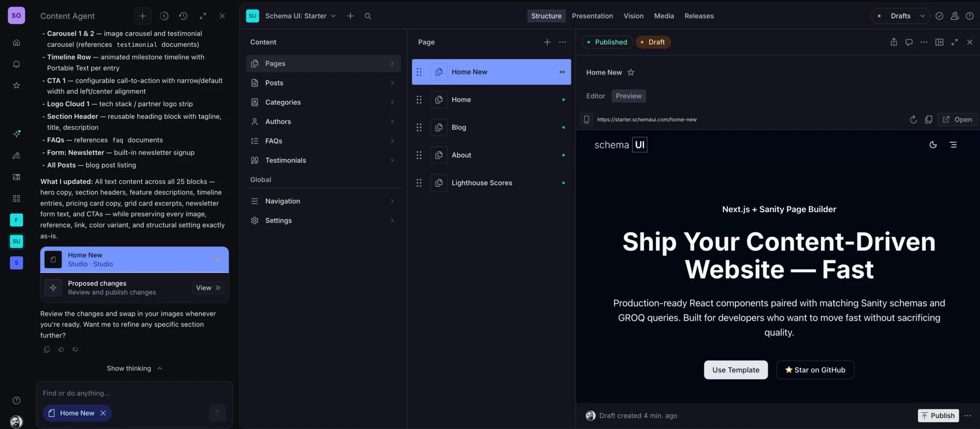Open the Settings list item
Screen dimensions: 980x429
point(323,220)
